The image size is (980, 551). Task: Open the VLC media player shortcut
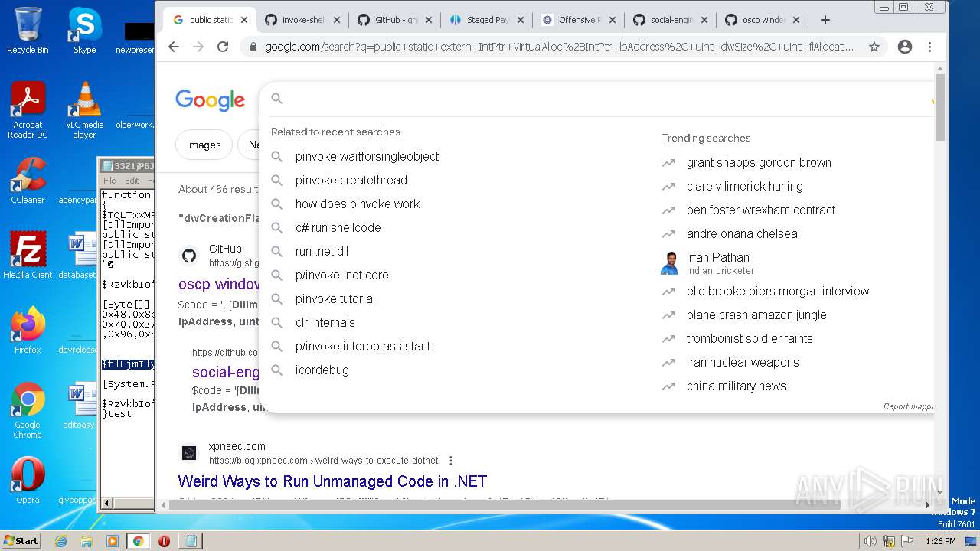[x=84, y=110]
